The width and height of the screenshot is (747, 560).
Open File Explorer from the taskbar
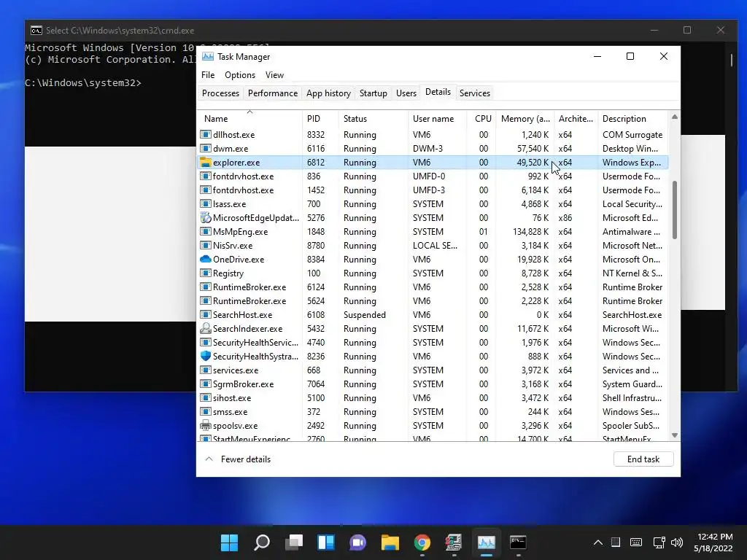(x=390, y=542)
